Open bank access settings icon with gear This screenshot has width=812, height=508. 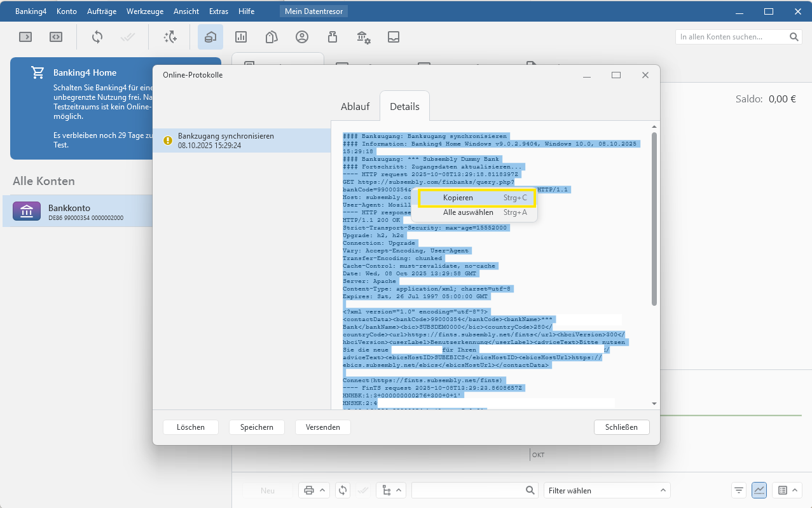pyautogui.click(x=363, y=37)
